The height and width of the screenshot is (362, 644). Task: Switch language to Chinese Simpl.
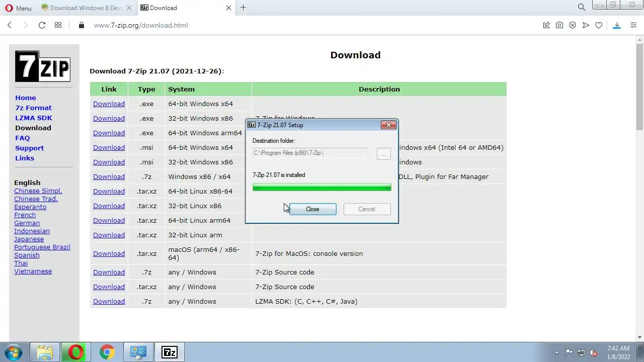tap(38, 191)
